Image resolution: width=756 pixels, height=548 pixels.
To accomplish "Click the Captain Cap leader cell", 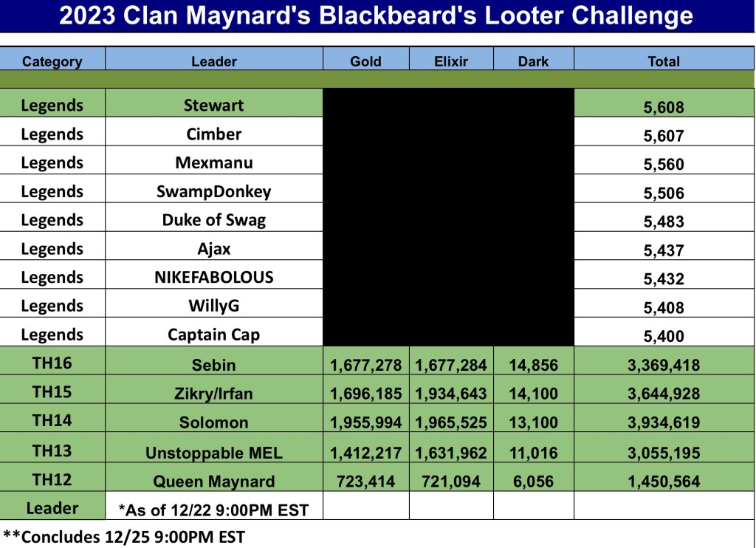I will point(214,335).
